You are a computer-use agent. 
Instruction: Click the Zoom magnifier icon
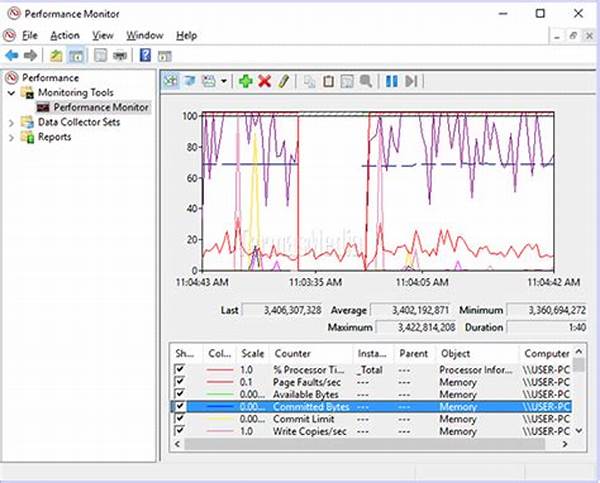366,81
